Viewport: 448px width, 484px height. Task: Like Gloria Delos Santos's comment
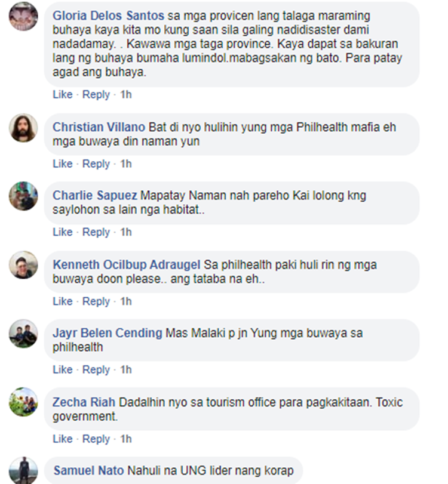[63, 94]
